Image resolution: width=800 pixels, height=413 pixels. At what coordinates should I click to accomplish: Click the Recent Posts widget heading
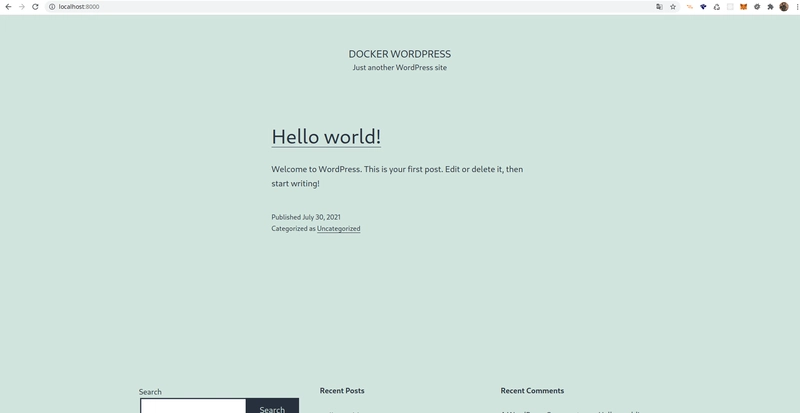pos(342,391)
